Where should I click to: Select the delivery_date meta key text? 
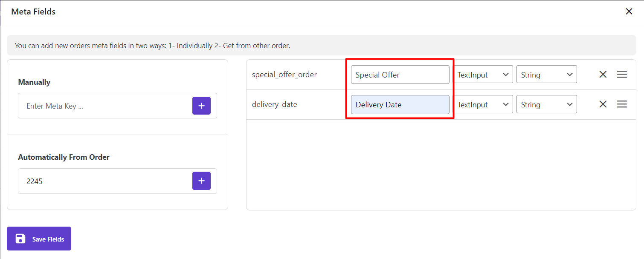pos(275,104)
